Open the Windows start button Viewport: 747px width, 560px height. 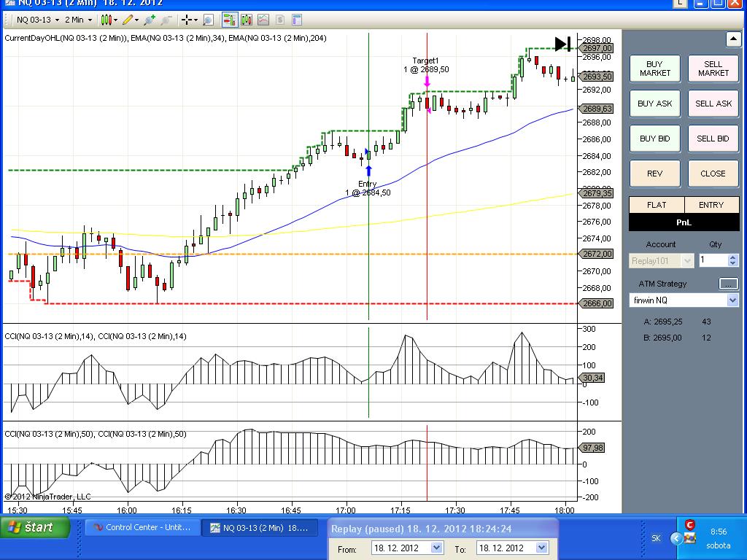click(x=36, y=527)
